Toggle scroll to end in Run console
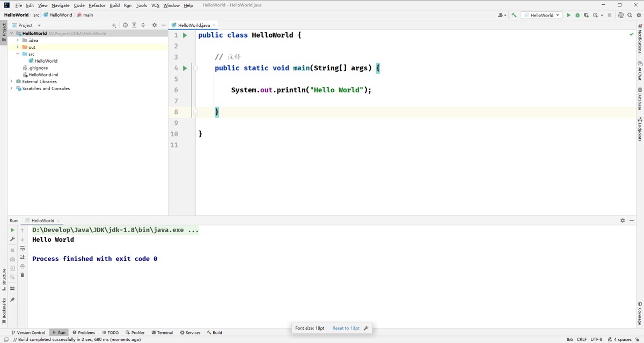644x343 pixels. [23, 257]
